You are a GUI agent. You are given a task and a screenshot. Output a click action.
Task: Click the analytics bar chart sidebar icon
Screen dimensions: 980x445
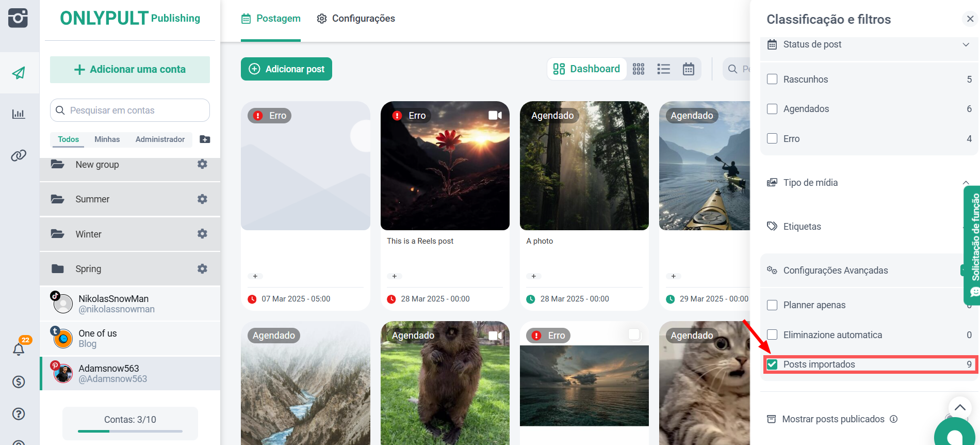tap(19, 114)
